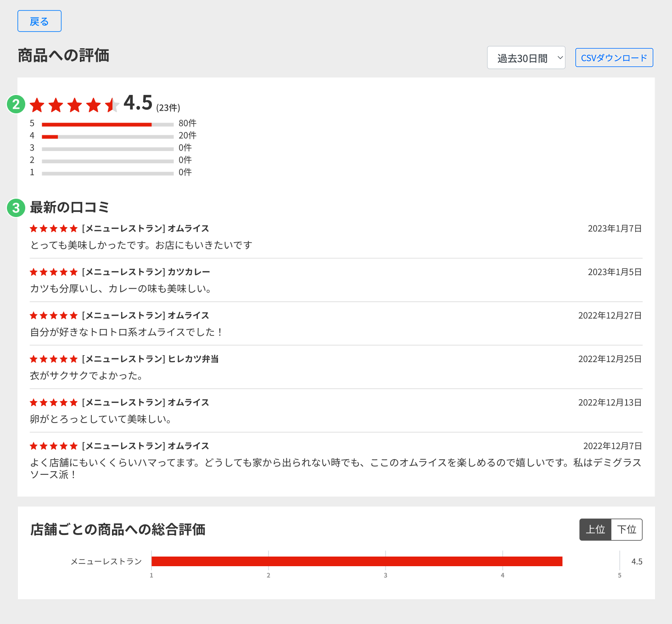
Task: Switch to the 下位 ranking tab
Action: click(x=627, y=529)
